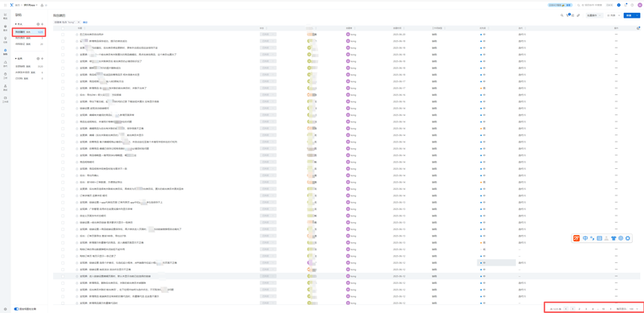The width and height of the screenshot is (644, 313).
Task: Add a new personal view with plus icon
Action: [x=43, y=25]
